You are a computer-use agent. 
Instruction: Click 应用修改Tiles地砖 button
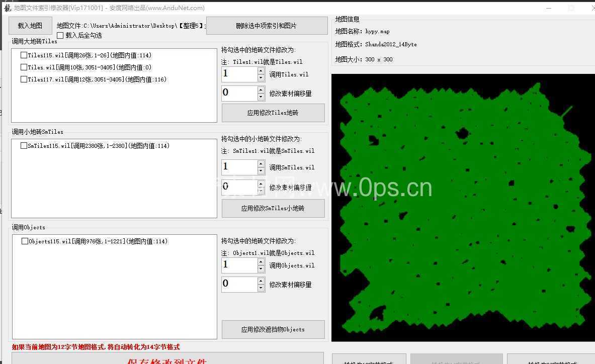pyautogui.click(x=273, y=113)
